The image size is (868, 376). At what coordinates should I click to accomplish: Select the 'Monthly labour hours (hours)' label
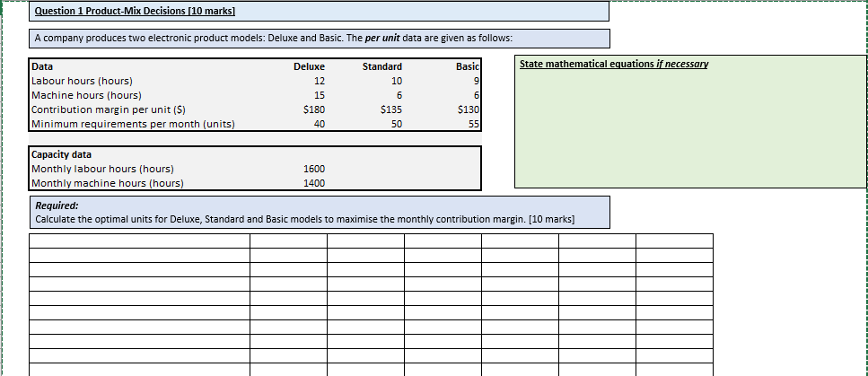[x=102, y=169]
